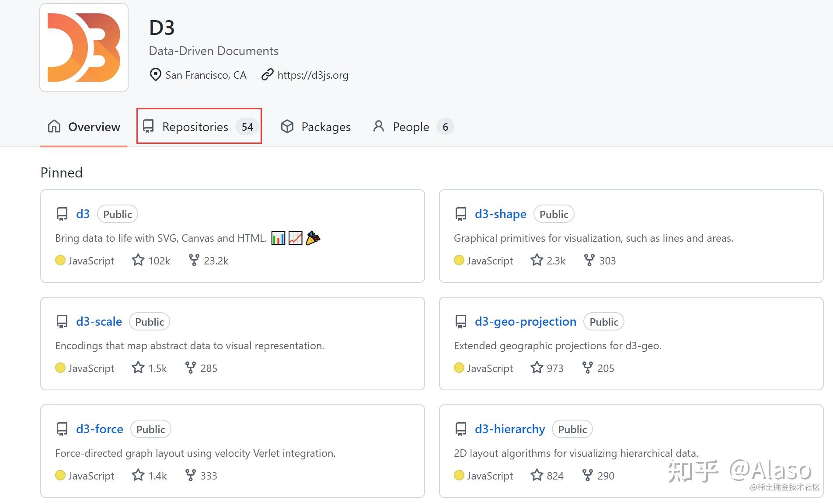Open the d3-shape repository link
Image resolution: width=833 pixels, height=504 pixels.
(x=500, y=214)
